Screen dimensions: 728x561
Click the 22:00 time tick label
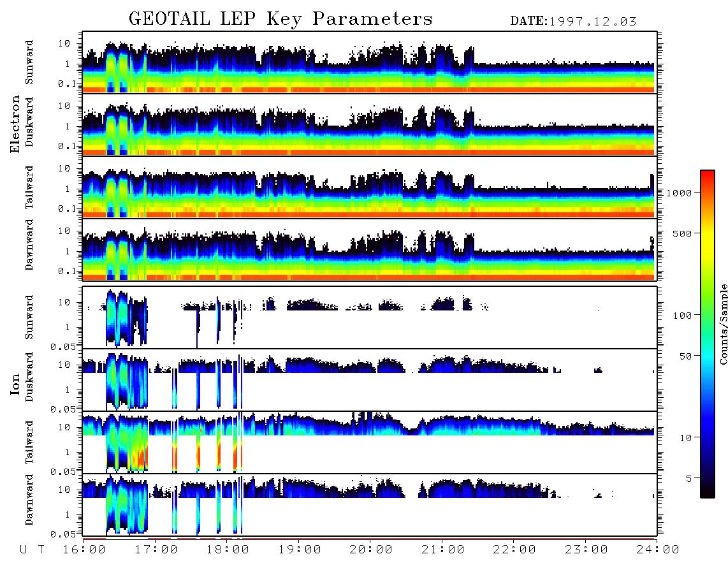(x=514, y=550)
